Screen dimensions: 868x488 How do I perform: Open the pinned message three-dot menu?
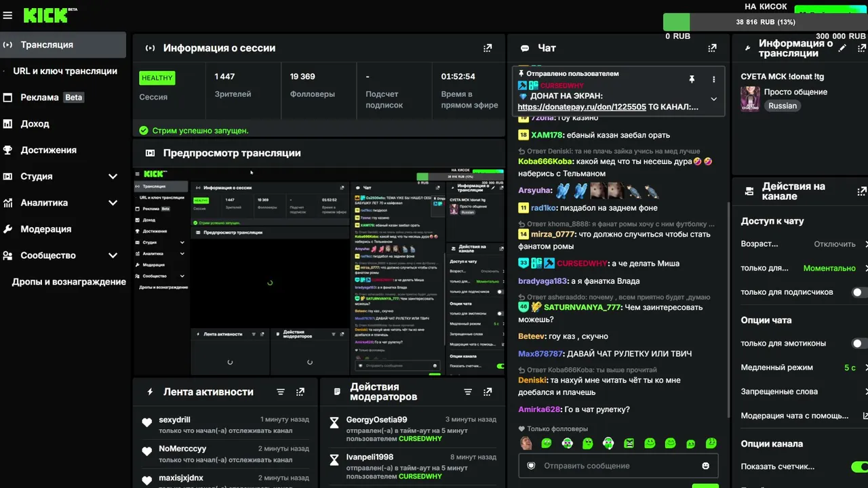coord(713,79)
